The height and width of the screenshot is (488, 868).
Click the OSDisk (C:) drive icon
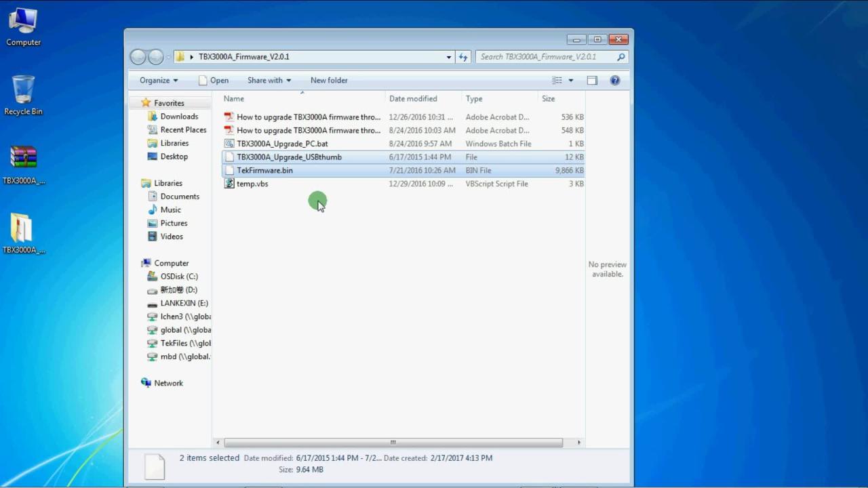tap(153, 277)
